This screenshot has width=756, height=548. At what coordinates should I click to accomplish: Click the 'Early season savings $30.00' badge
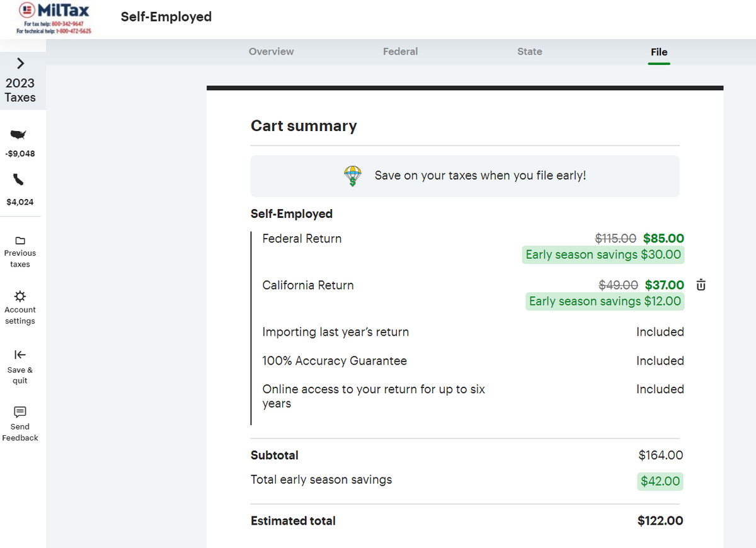click(x=604, y=254)
